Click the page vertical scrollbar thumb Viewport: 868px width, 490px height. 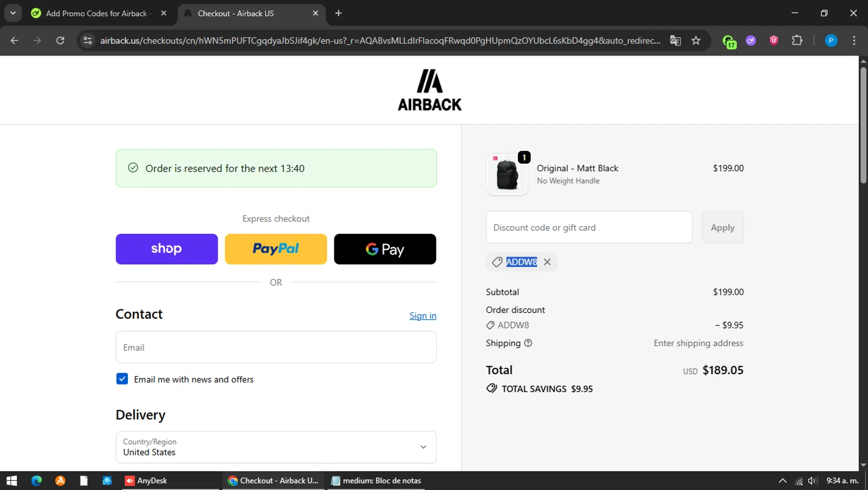pyautogui.click(x=863, y=126)
